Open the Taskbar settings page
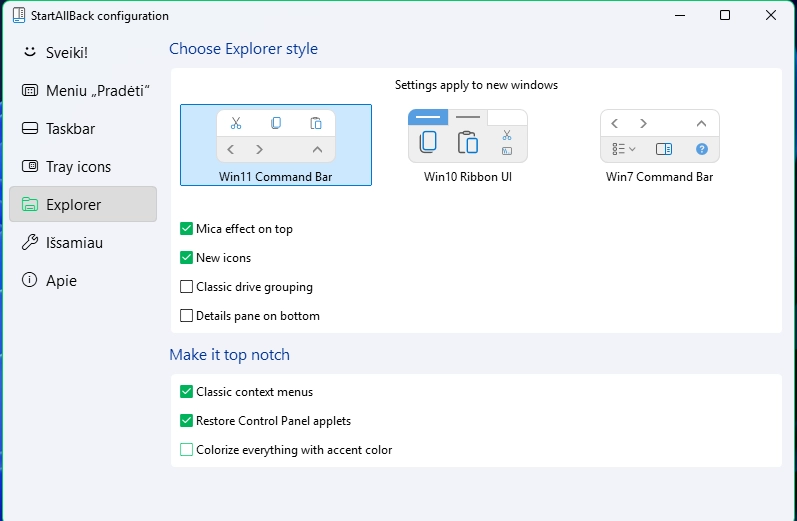Viewport: 797px width, 521px height. click(83, 128)
